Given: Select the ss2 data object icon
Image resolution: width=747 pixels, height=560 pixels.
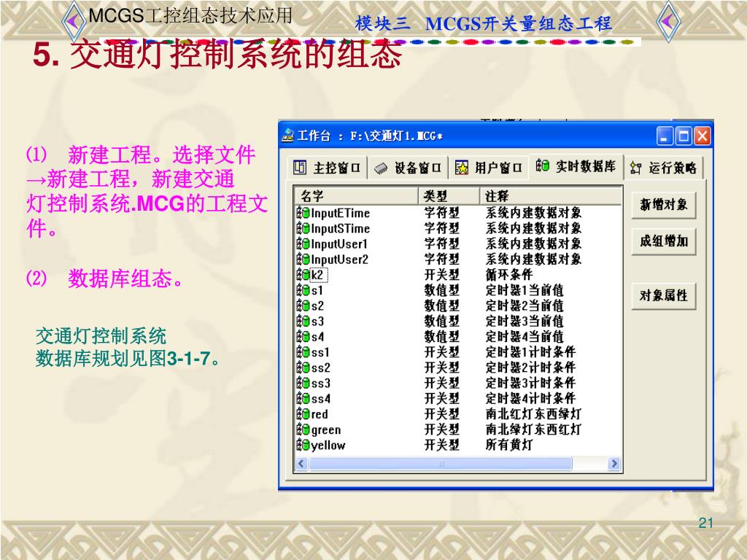Looking at the screenshot, I should [x=303, y=367].
